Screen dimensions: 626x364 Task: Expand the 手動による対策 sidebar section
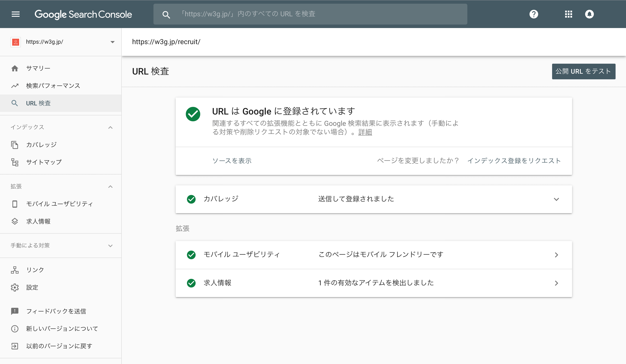[111, 246]
